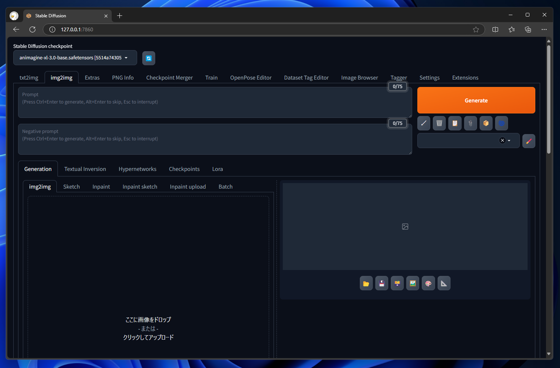The width and height of the screenshot is (560, 368).
Task: Interrogate DeepBooru with the box icon
Action: click(486, 123)
